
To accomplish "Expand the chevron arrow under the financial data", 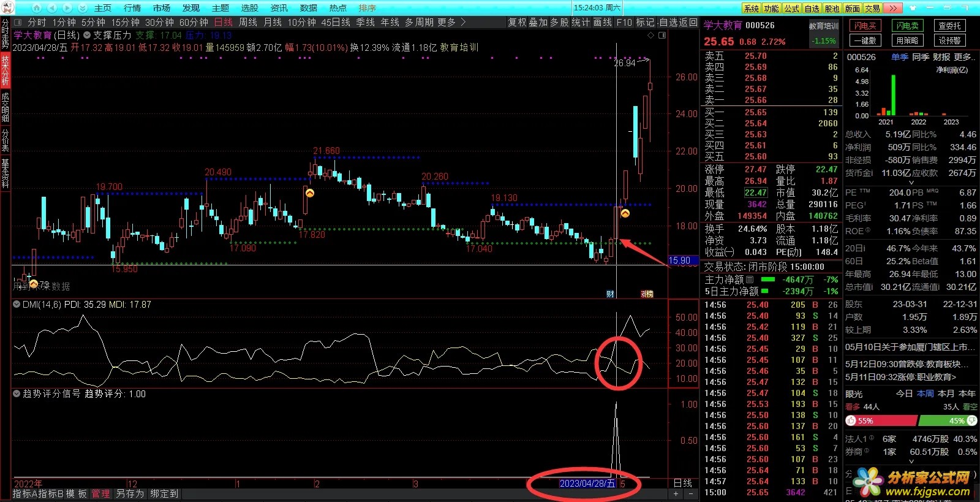I will [911, 182].
